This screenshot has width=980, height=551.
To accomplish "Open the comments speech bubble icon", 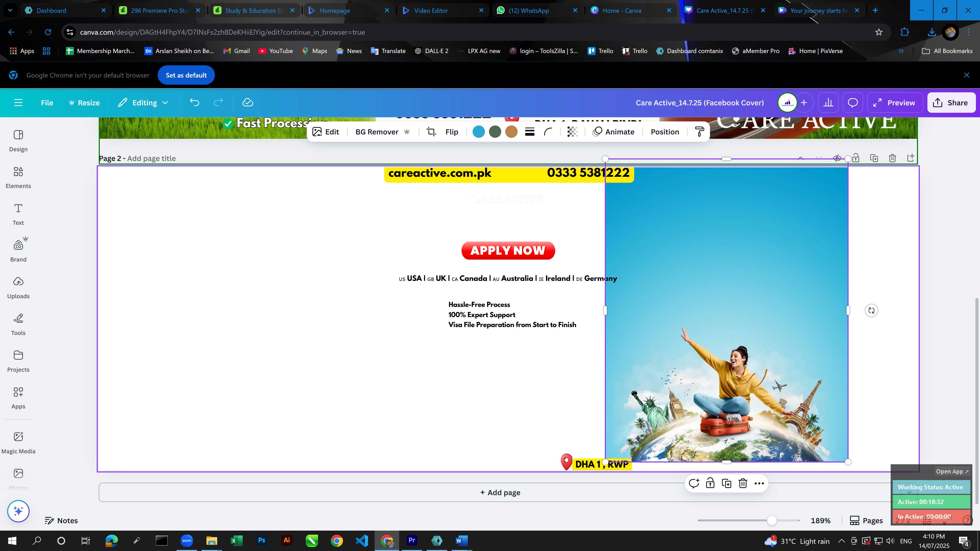I will point(853,103).
